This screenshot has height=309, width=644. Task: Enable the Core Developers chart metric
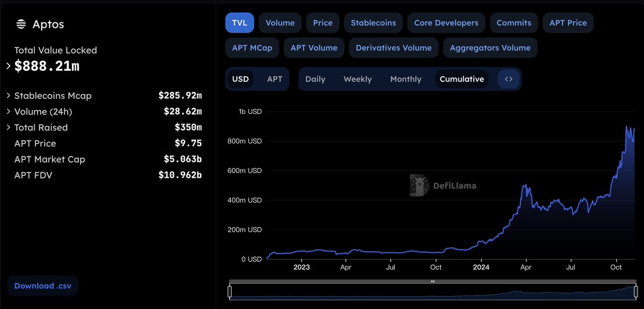click(x=447, y=23)
